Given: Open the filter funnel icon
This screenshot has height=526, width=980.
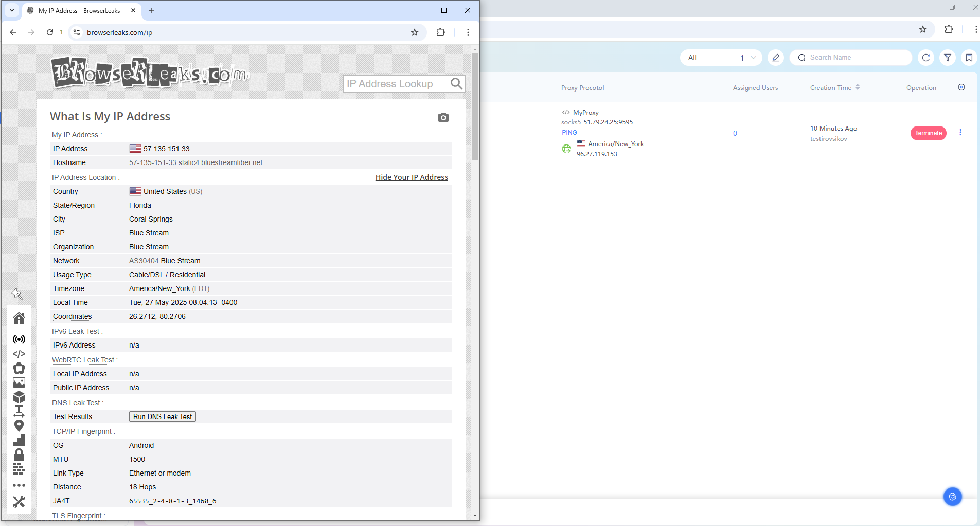Looking at the screenshot, I should pos(947,58).
